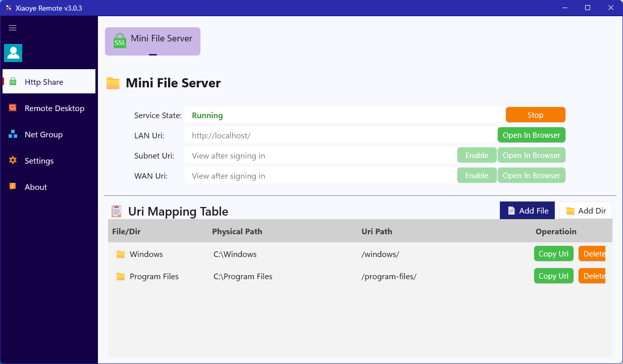623x364 pixels.
Task: Click the Windows folder icon in table
Action: 121,254
